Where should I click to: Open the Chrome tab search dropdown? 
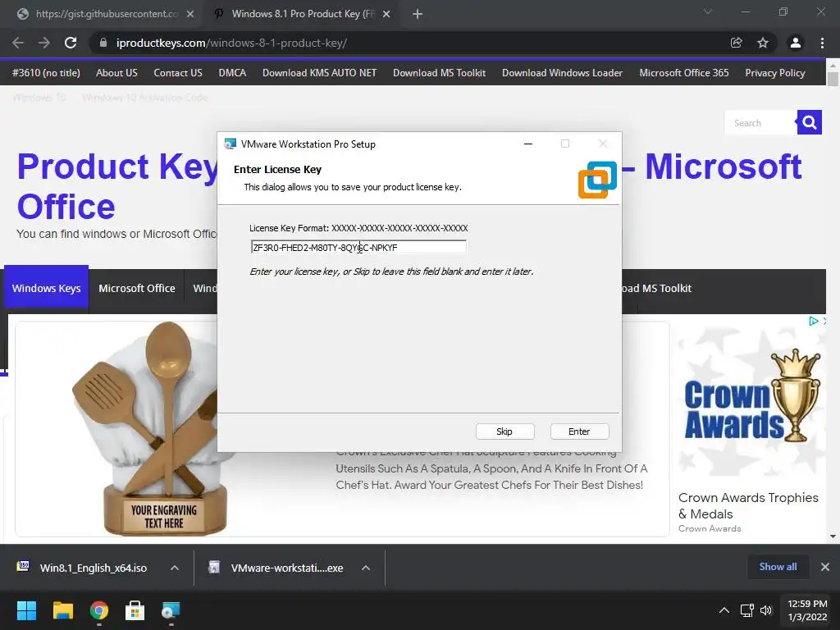[x=708, y=11]
